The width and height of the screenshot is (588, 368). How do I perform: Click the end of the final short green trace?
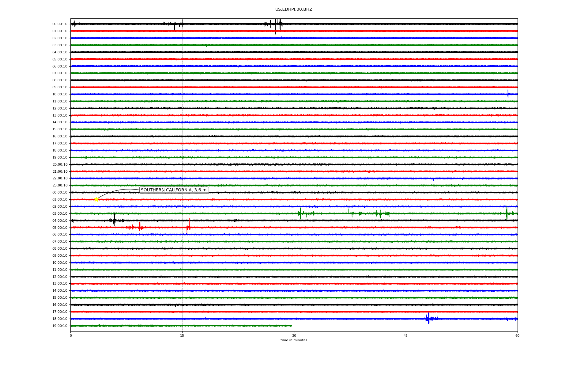[x=291, y=326]
